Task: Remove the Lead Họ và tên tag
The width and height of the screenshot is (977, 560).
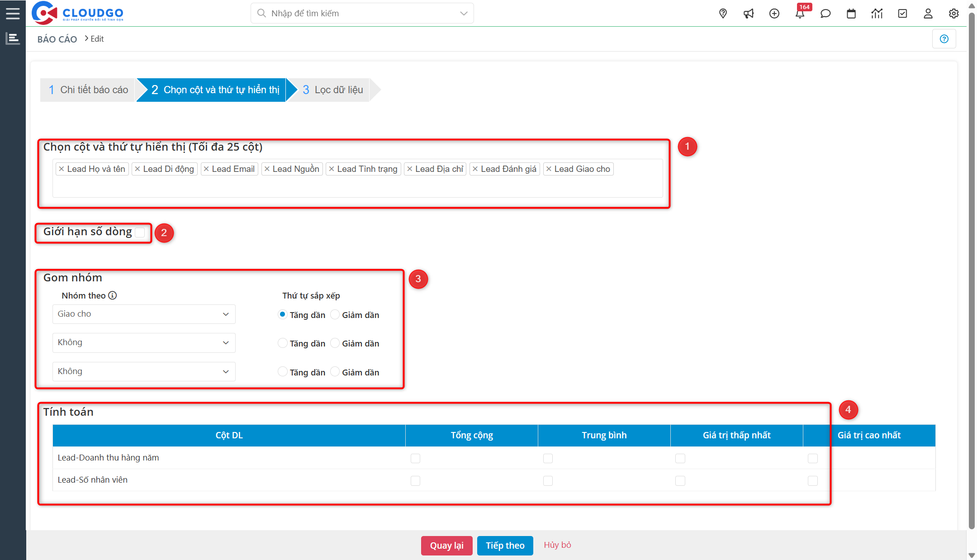Action: coord(62,169)
